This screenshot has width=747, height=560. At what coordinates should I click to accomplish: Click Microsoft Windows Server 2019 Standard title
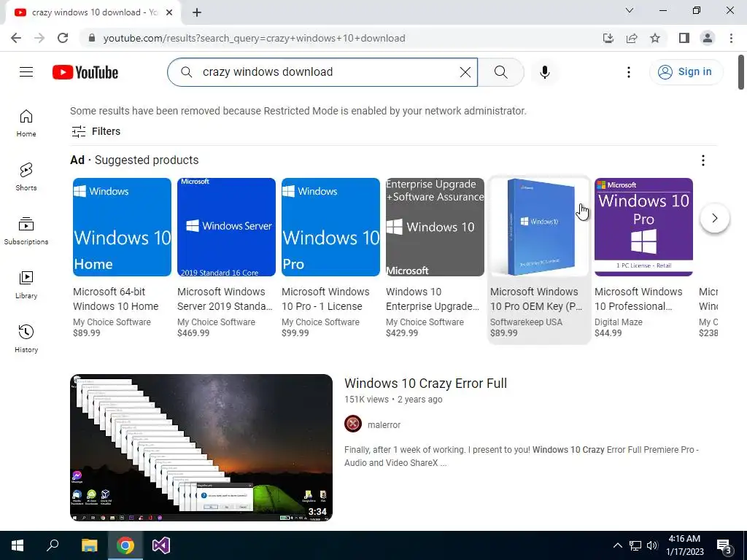point(225,299)
